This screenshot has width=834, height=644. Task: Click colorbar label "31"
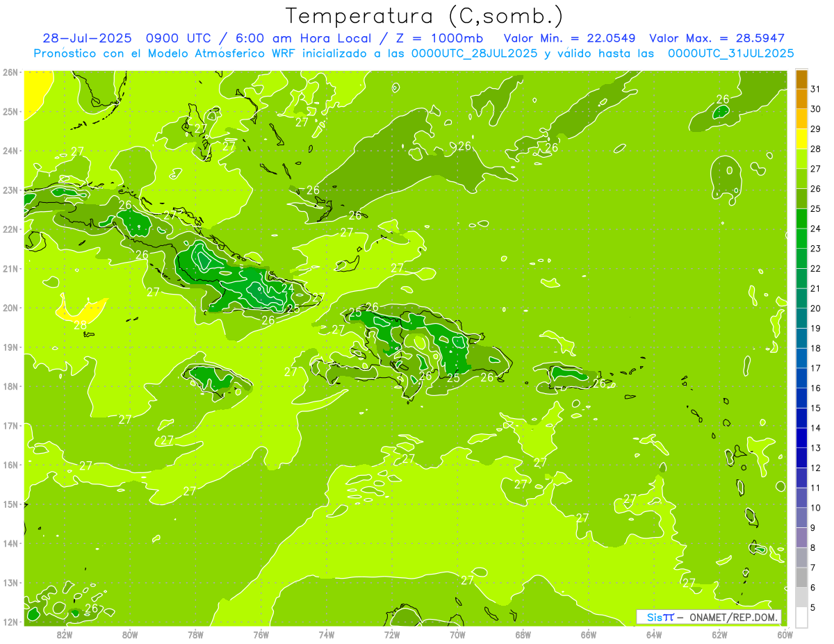pos(816,88)
